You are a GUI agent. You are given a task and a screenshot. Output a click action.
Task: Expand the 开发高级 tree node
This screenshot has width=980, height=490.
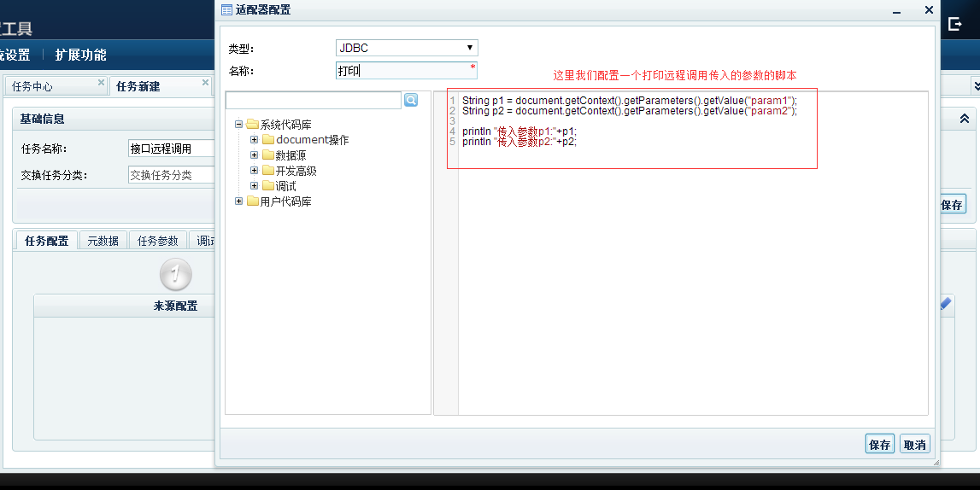click(255, 171)
